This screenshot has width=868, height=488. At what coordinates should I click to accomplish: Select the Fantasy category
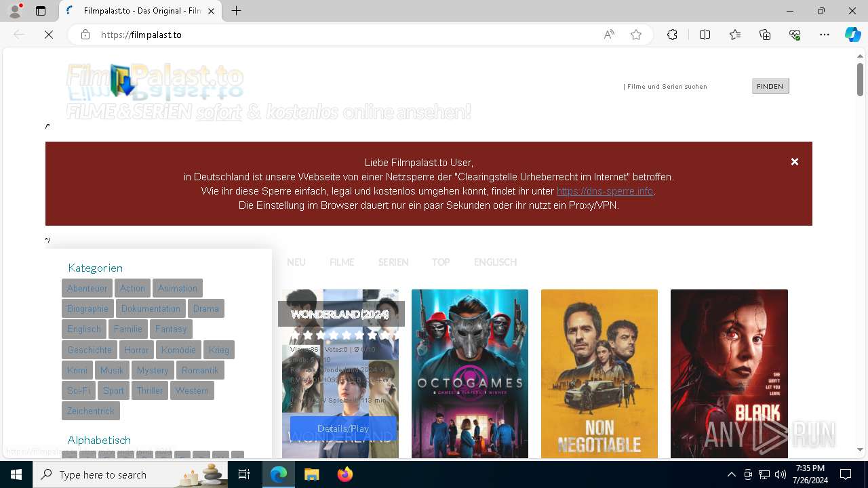(171, 329)
